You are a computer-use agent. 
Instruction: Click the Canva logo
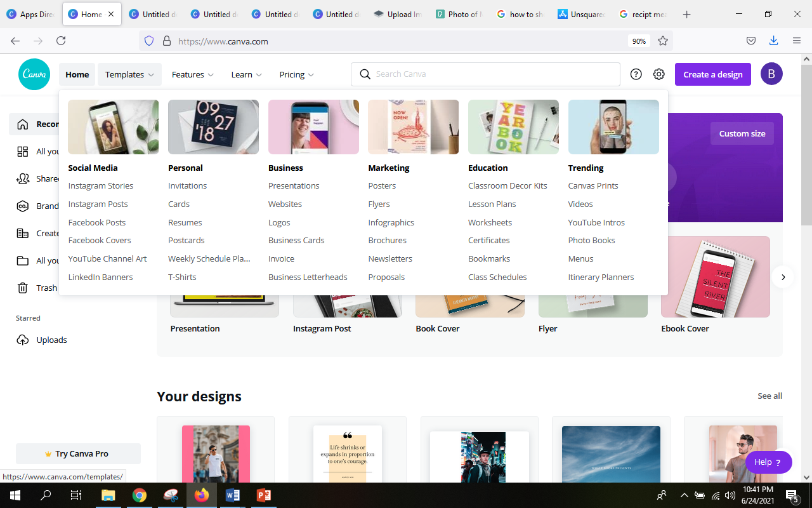34,74
